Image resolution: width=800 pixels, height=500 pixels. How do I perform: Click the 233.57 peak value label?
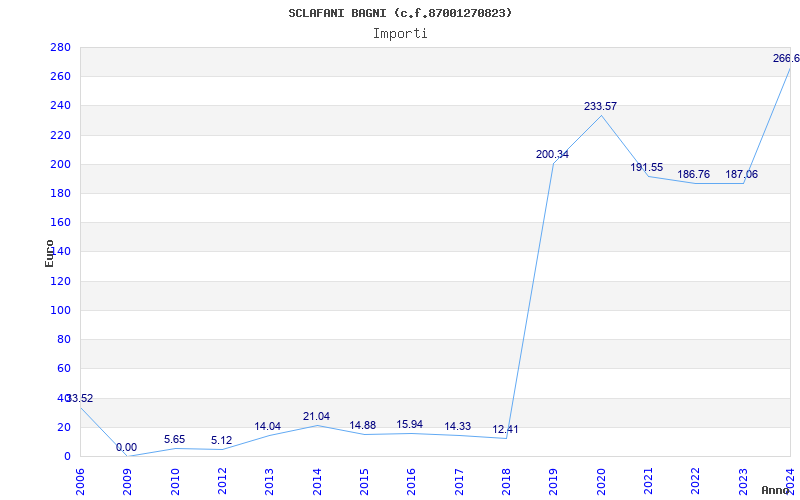coord(601,107)
